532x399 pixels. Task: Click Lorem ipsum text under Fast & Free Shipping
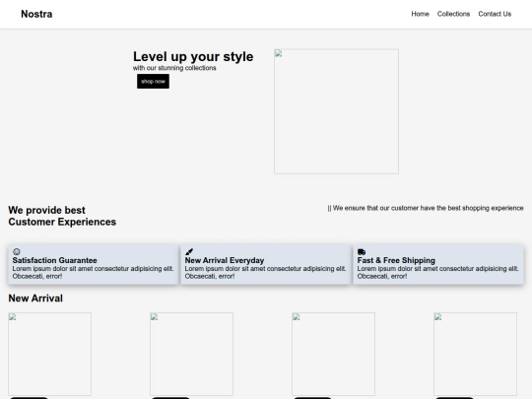tap(437, 273)
